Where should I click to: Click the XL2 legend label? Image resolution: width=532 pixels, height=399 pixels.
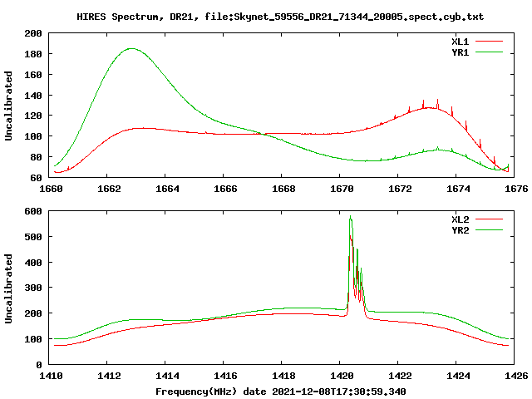(x=460, y=219)
